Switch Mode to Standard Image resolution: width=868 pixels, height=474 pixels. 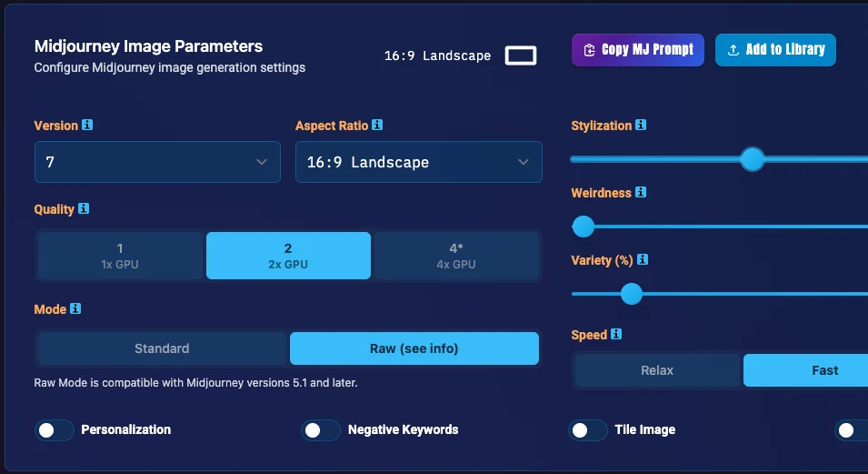[162, 348]
